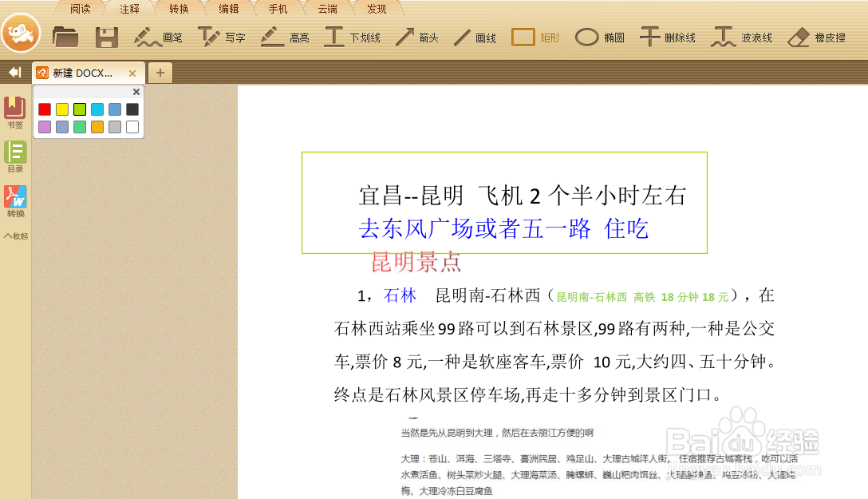
Task: Select the 写字 text writing tool
Action: click(x=222, y=37)
